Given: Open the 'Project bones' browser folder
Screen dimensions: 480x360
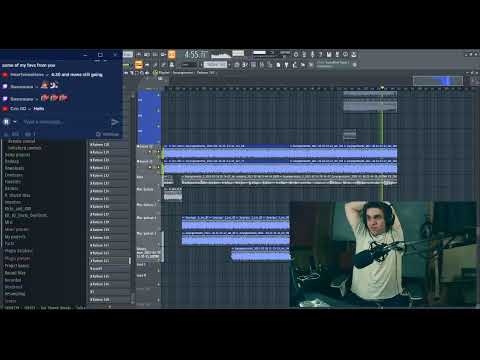Looking at the screenshot, I should click(17, 266).
